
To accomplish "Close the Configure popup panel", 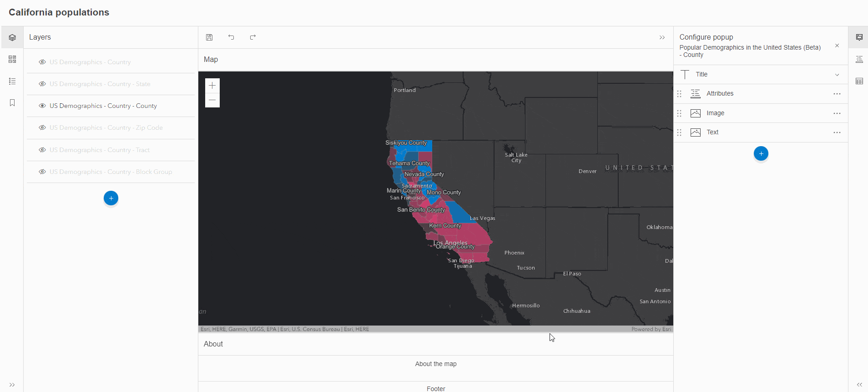I will click(837, 46).
